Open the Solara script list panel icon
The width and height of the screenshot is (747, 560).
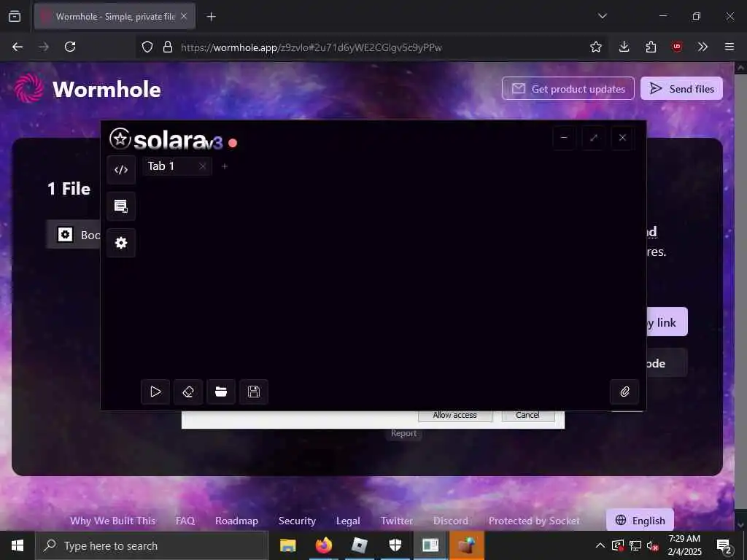click(121, 206)
